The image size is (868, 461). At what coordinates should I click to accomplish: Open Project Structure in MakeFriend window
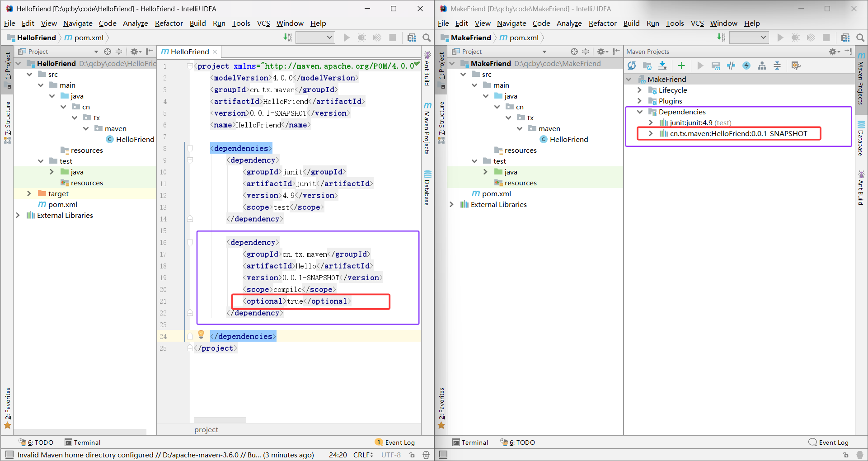click(845, 38)
